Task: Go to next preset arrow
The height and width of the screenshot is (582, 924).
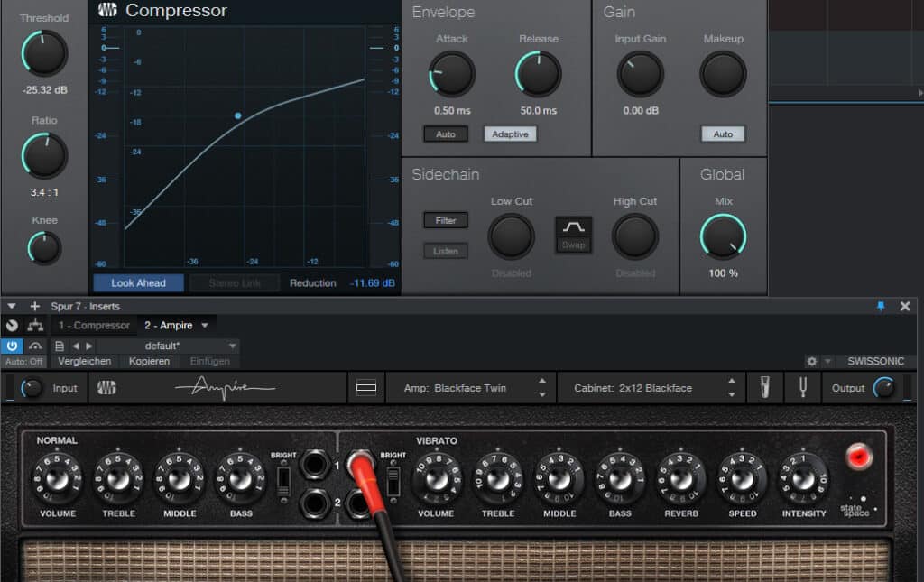Action: pyautogui.click(x=89, y=346)
